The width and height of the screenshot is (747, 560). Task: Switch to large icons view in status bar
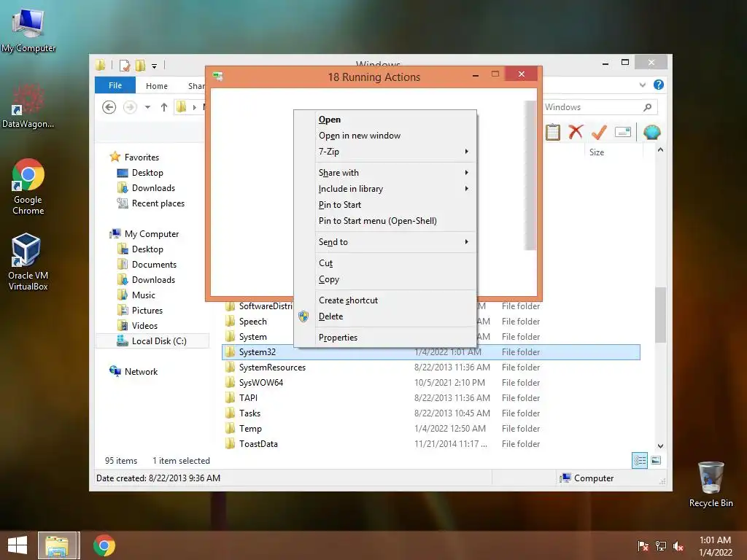656,460
